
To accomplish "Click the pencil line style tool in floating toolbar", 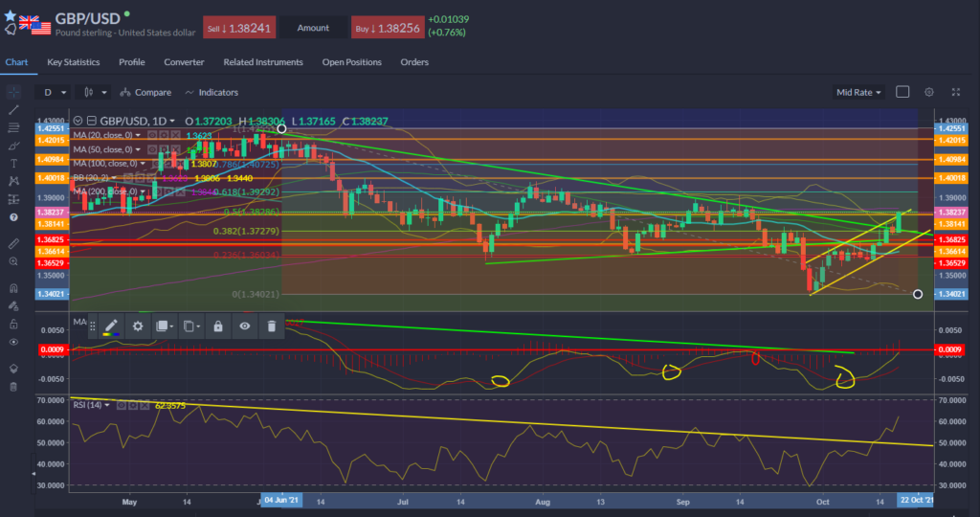I will pos(110,326).
